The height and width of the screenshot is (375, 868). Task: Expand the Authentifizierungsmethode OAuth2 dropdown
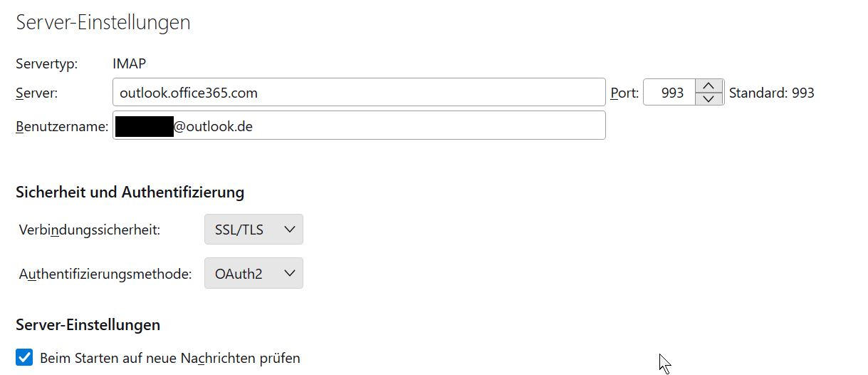pyautogui.click(x=253, y=273)
